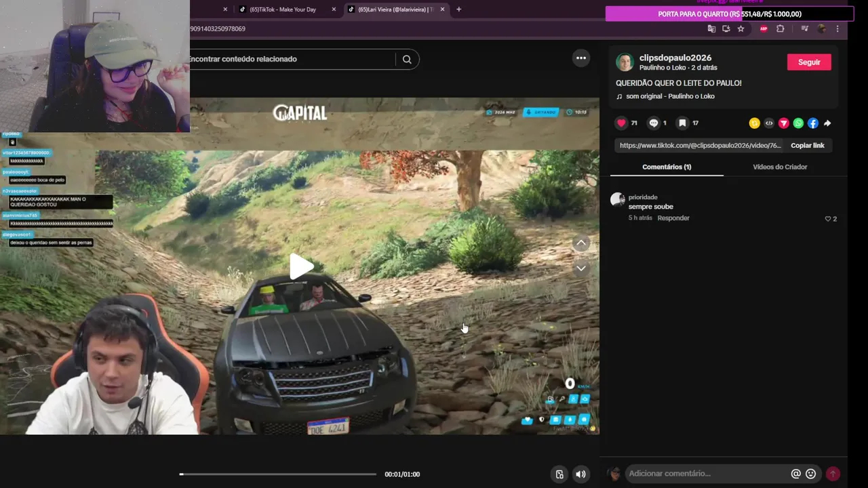Open more share options arrow
868x488 pixels.
[827, 123]
